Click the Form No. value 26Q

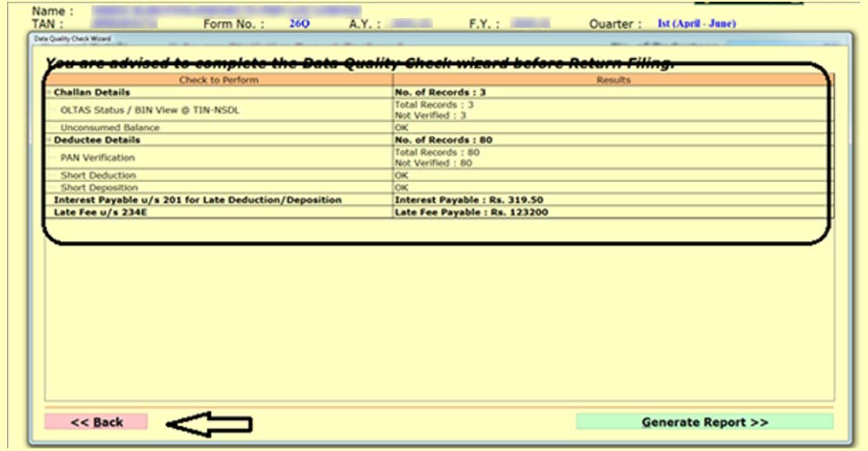pyautogui.click(x=299, y=23)
